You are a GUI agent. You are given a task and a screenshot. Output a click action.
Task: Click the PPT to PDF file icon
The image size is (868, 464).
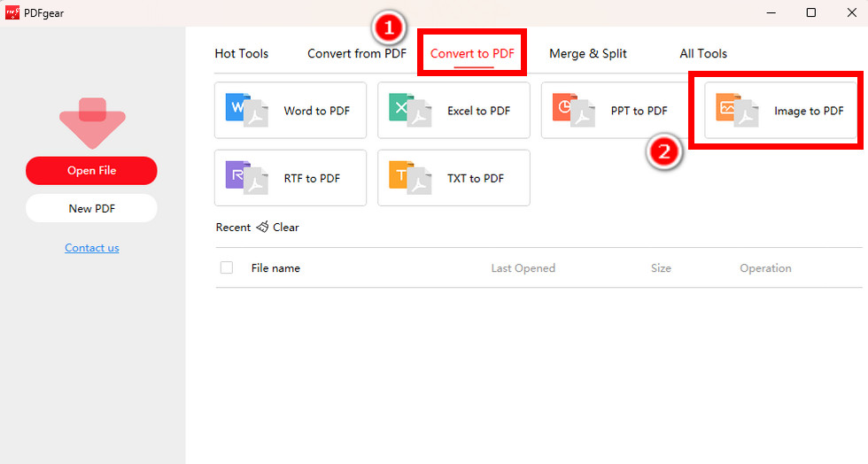point(574,110)
